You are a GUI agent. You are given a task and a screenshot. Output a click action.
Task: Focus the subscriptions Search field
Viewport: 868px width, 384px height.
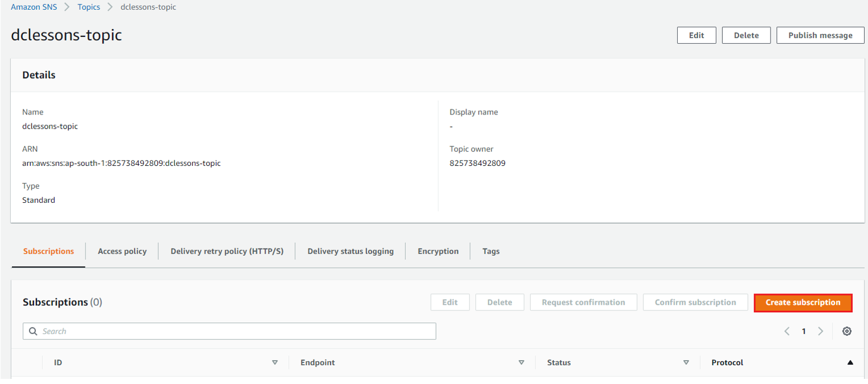coord(229,331)
